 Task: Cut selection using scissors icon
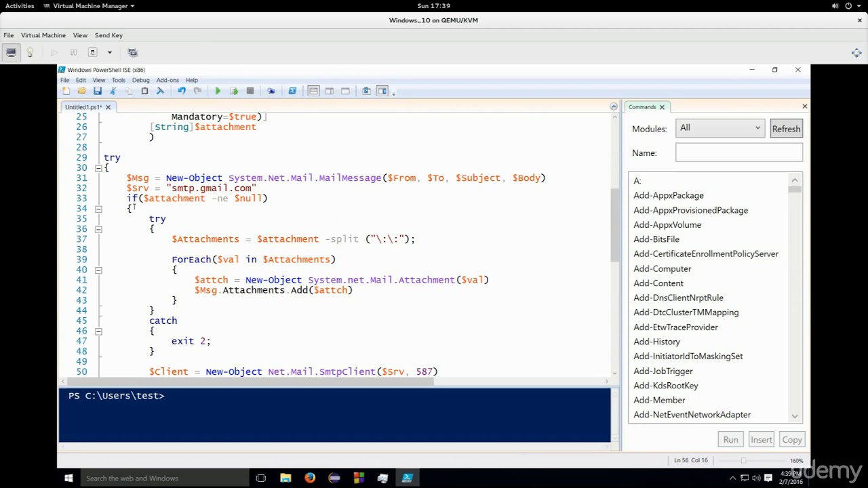click(113, 91)
